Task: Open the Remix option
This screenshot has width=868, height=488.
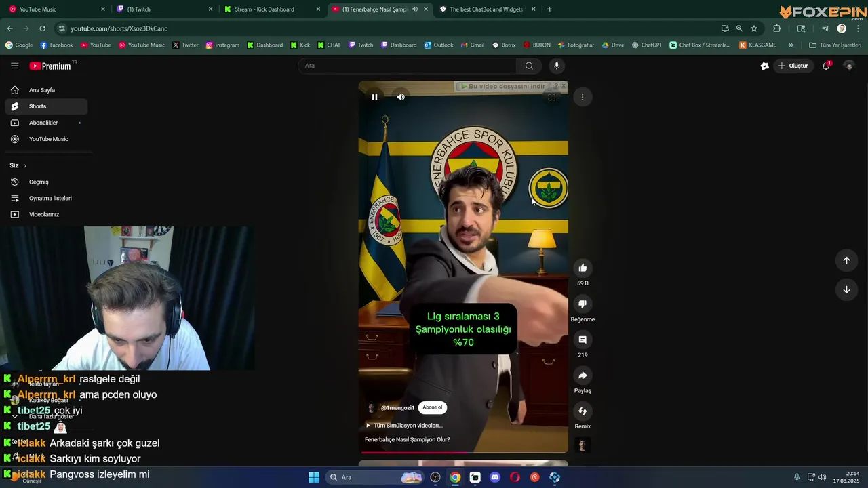Action: [583, 411]
